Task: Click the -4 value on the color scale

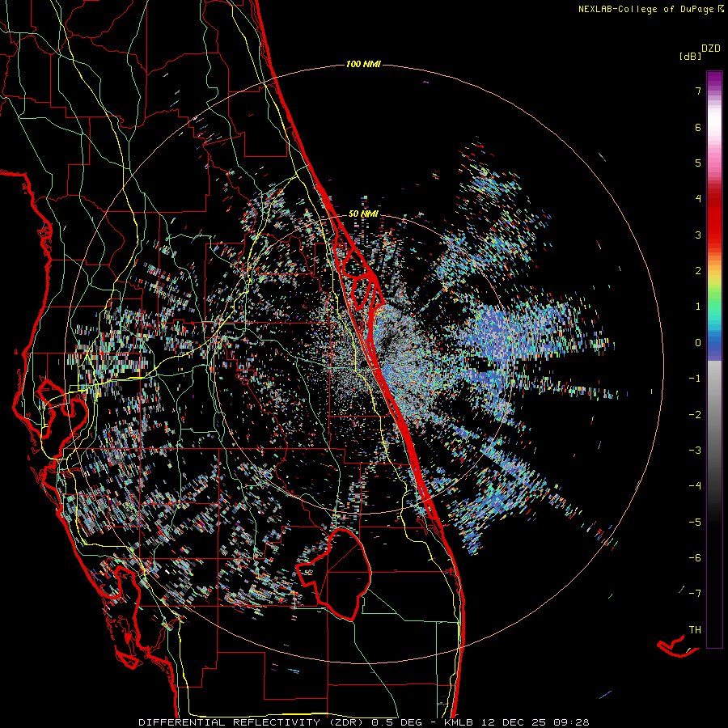Action: coord(695,485)
